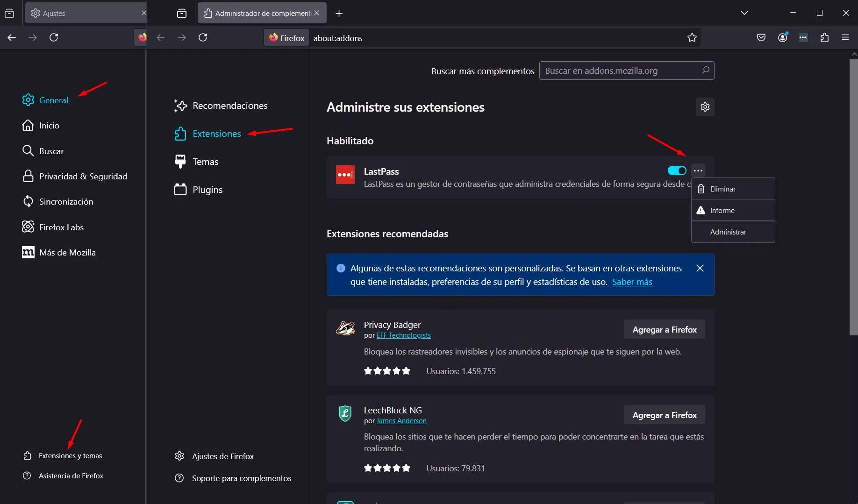Add Privacy Badger to Firefox
Viewport: 858px width, 504px height.
click(664, 330)
